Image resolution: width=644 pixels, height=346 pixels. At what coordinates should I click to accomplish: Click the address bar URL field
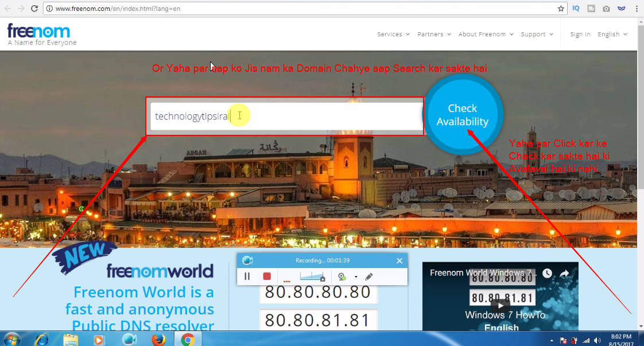(x=304, y=9)
